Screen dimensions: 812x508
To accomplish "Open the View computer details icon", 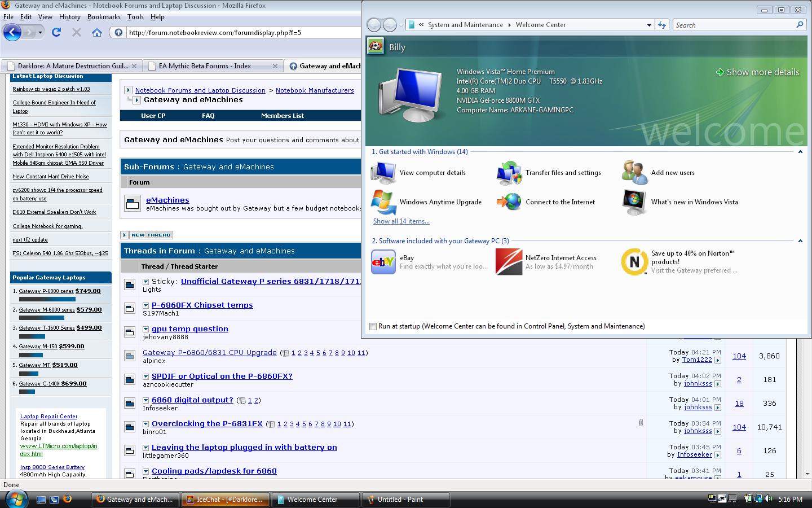I will coord(383,173).
